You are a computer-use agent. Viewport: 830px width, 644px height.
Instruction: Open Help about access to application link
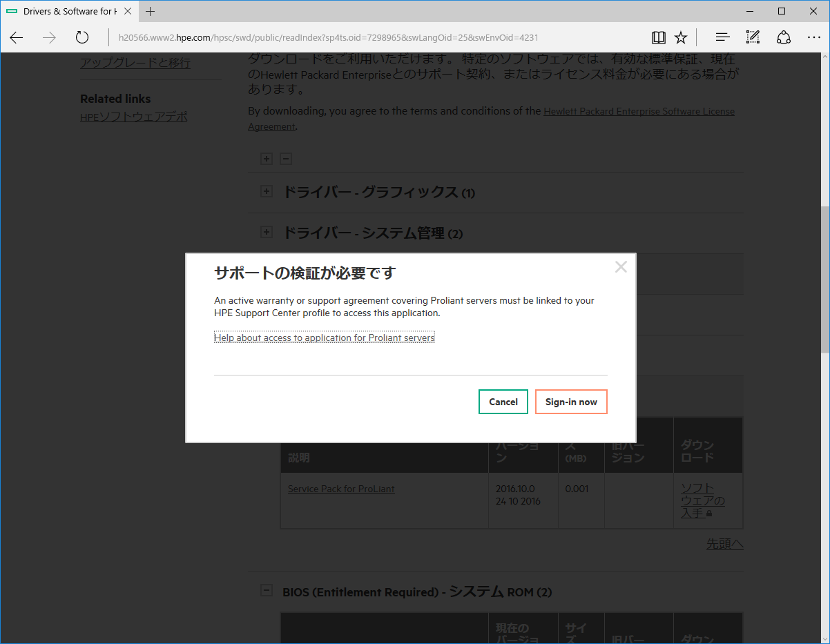pos(325,338)
